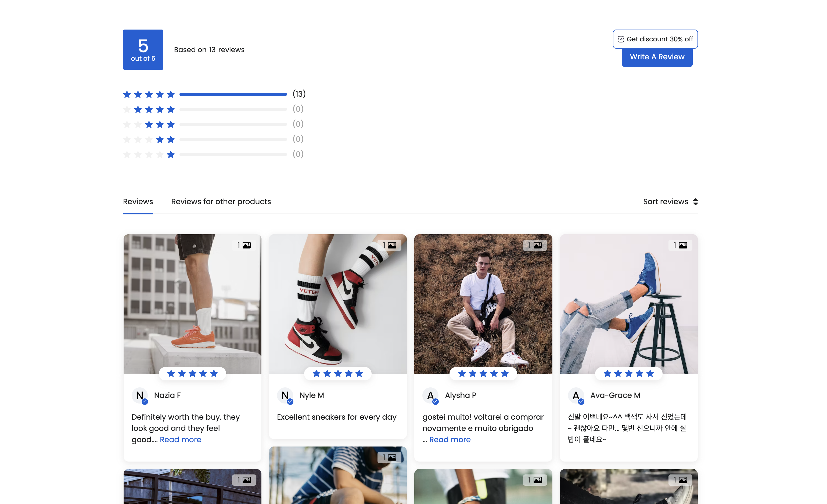The width and height of the screenshot is (827, 504).
Task: Open the Sort reviews dropdown
Action: [670, 202]
